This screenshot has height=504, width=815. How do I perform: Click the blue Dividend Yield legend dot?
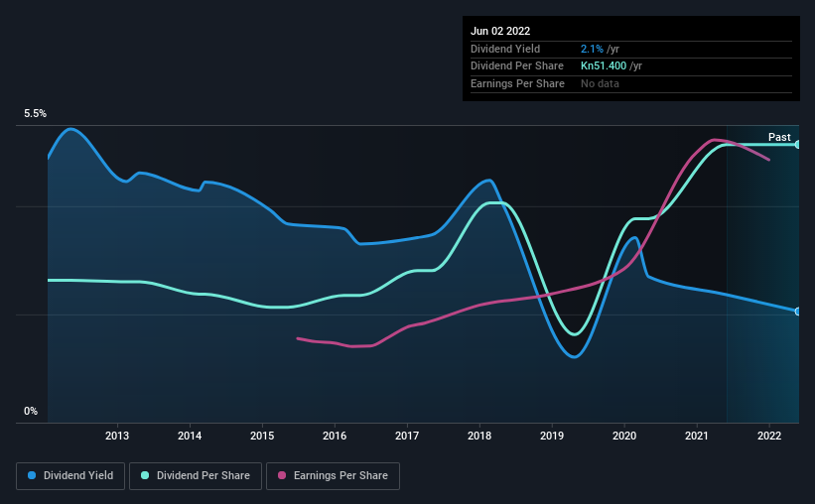click(32, 475)
